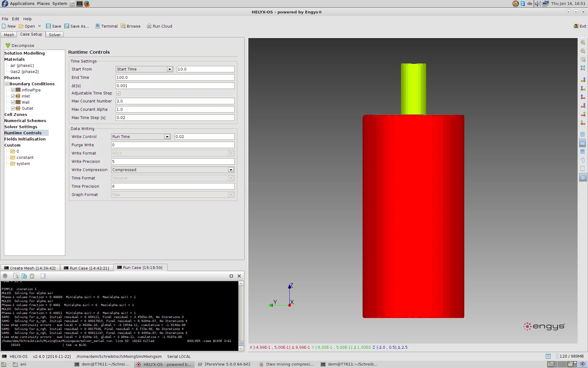This screenshot has height=368, width=588.
Task: Open the Write Control dropdown
Action: (x=141, y=137)
